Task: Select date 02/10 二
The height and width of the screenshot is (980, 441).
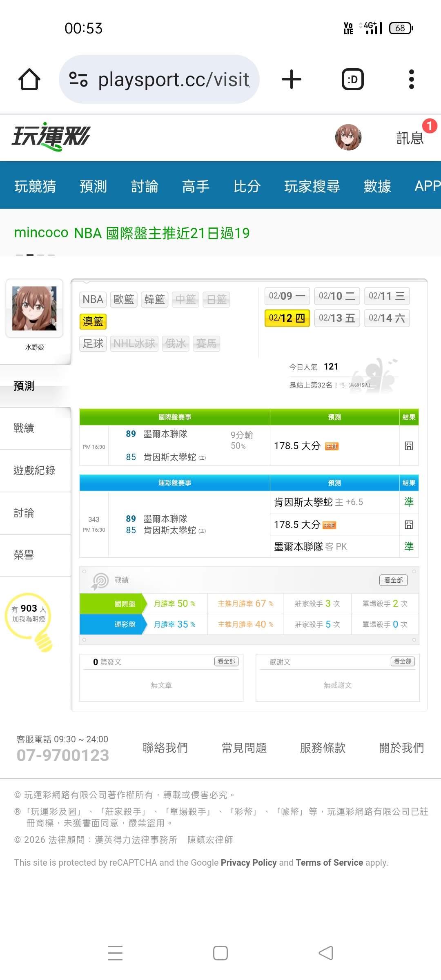Action: (x=337, y=296)
